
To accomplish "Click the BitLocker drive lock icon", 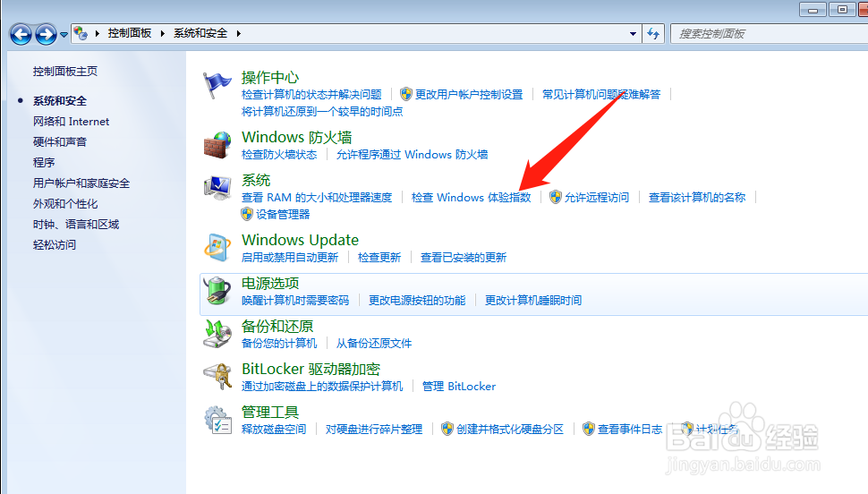I will [x=217, y=377].
